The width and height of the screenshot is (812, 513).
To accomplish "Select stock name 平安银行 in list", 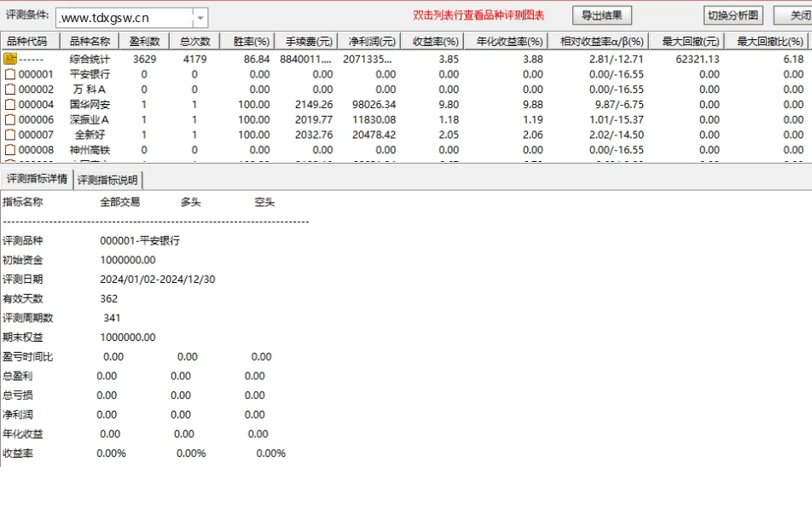I will (x=90, y=74).
